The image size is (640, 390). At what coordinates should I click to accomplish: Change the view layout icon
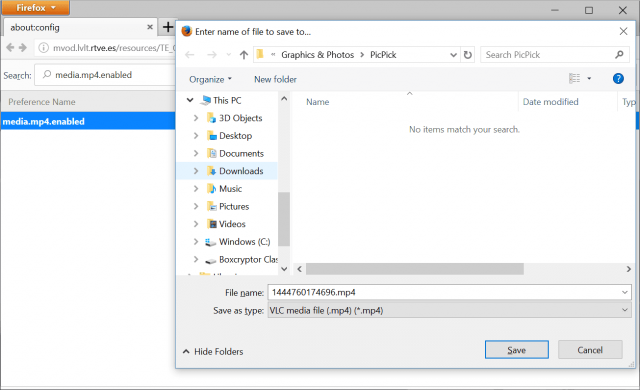574,78
